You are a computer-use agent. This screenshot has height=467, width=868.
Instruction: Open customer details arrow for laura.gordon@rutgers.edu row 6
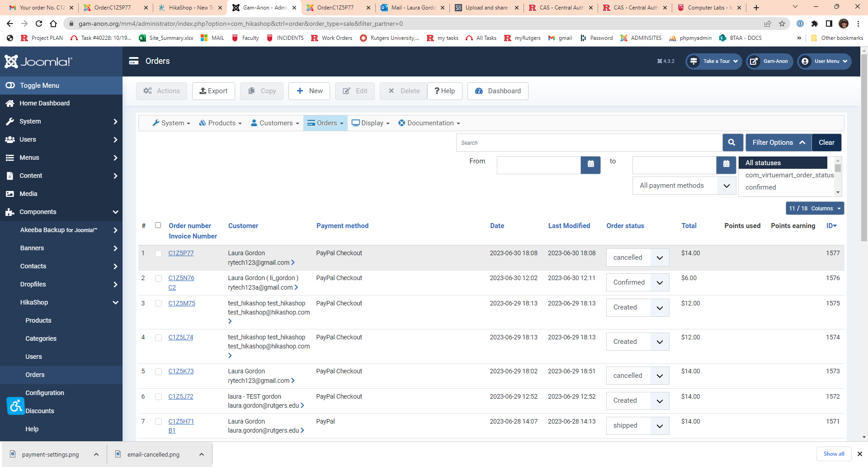click(302, 405)
